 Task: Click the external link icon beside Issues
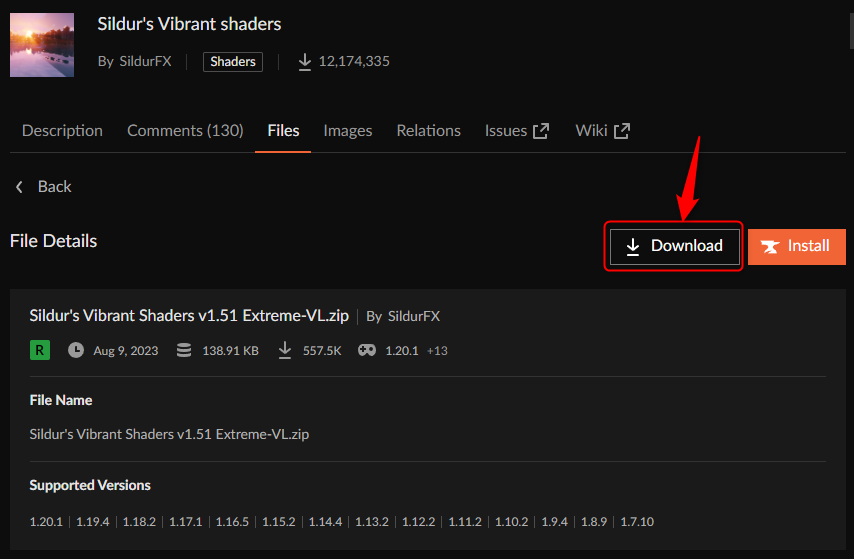coord(541,131)
